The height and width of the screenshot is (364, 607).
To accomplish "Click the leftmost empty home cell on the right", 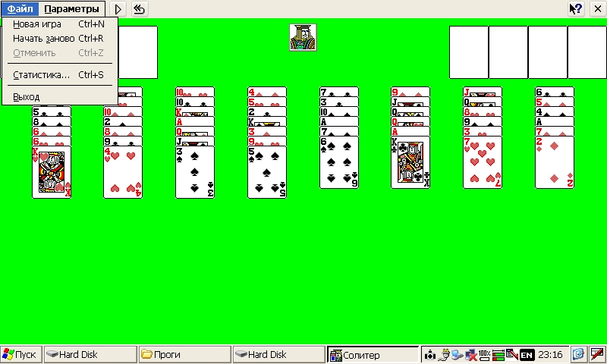I will tap(469, 52).
